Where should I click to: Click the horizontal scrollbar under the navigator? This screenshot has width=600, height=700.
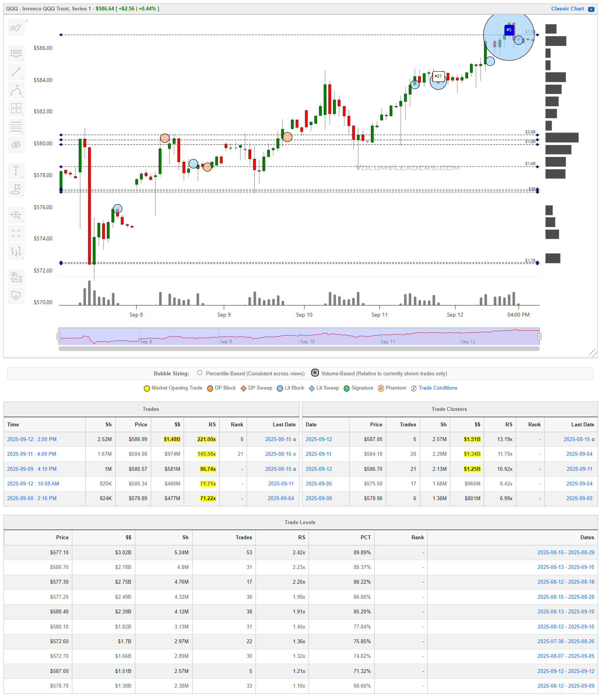299,349
